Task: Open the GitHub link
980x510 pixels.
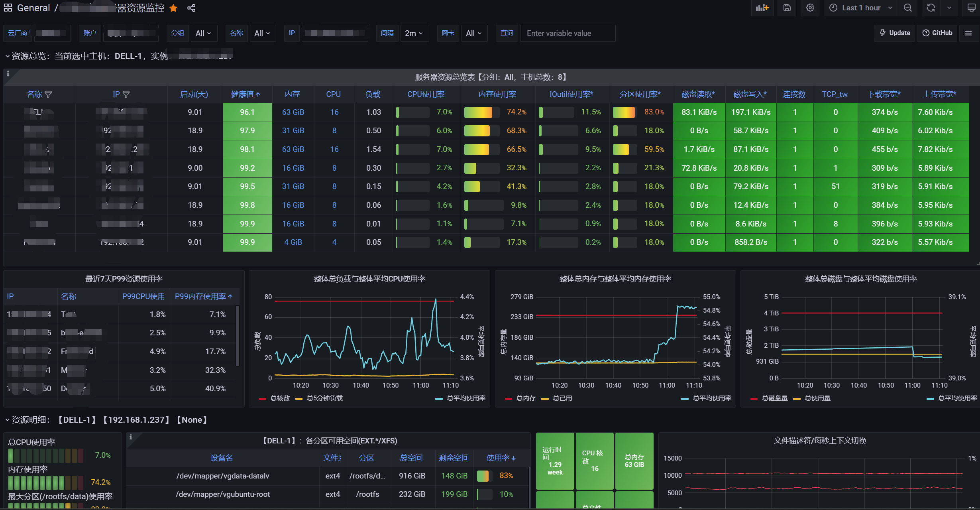Action: (x=937, y=33)
